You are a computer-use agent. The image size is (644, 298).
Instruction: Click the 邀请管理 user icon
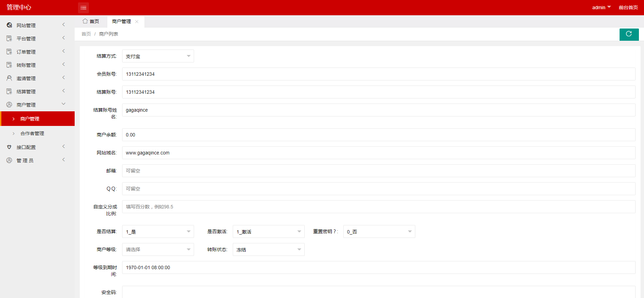(9, 78)
